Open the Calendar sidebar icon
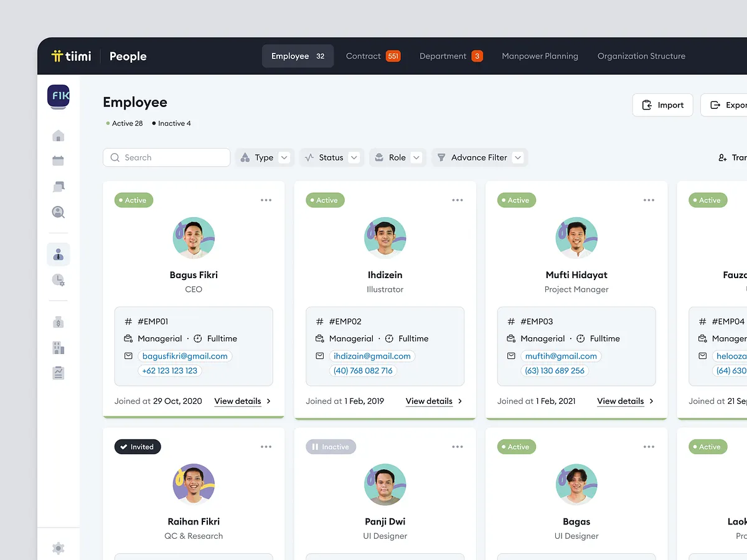747x560 pixels. (59, 161)
